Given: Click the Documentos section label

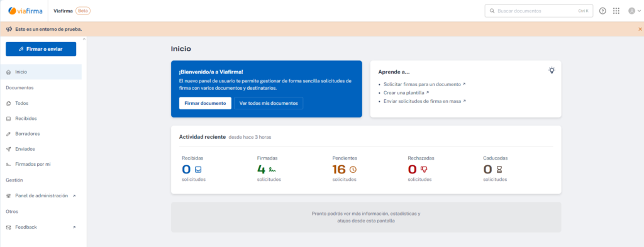Looking at the screenshot, I should tap(19, 88).
